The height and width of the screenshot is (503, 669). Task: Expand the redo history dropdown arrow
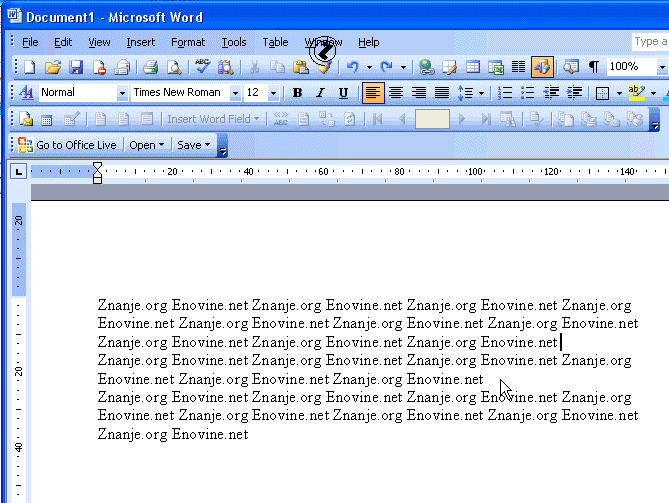click(x=403, y=67)
